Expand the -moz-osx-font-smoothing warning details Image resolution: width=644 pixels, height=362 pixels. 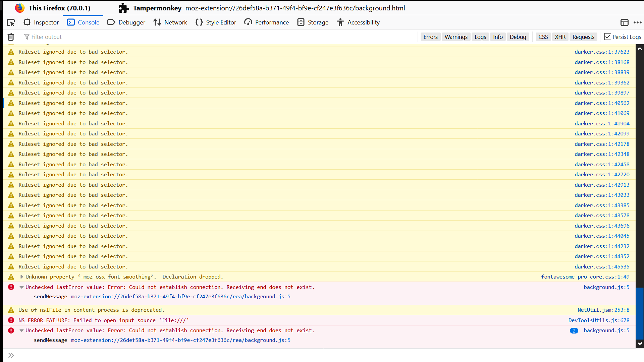click(x=21, y=277)
